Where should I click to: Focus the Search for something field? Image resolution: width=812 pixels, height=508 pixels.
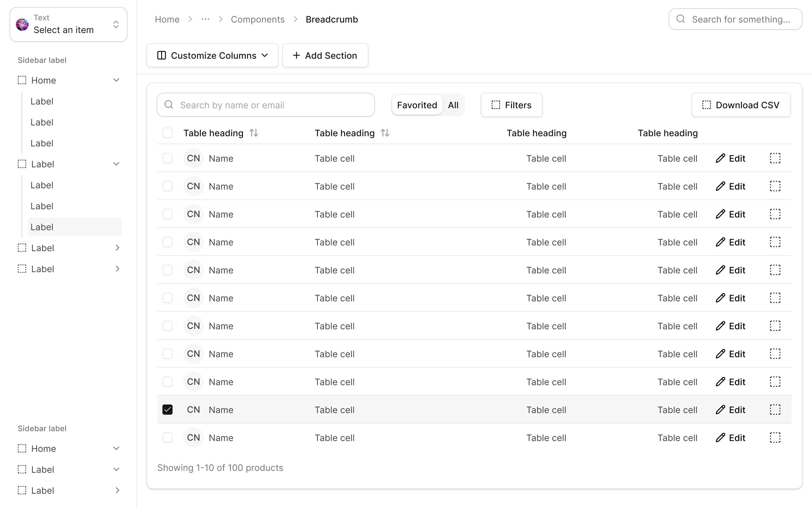pyautogui.click(x=735, y=19)
